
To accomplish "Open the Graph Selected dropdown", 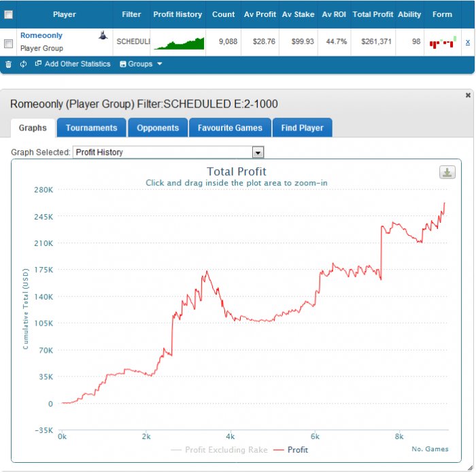I will [168, 152].
